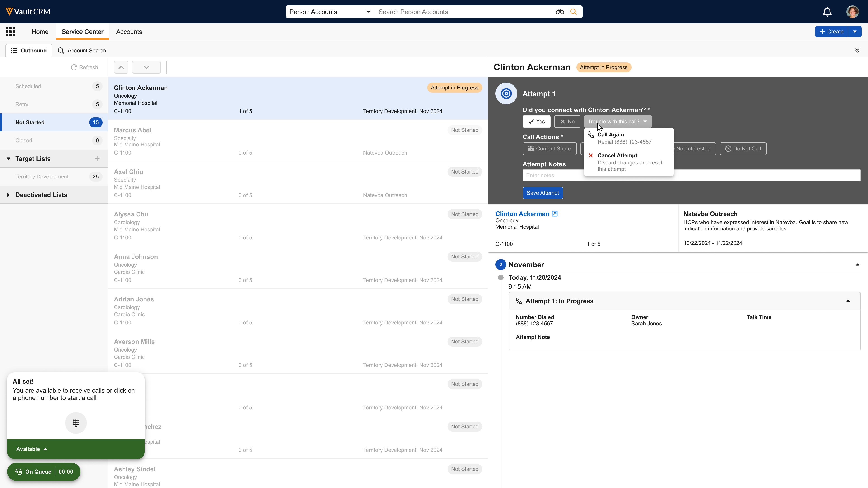Click the orange search magnifier icon
Screen dimensions: 868x488
tap(573, 12)
